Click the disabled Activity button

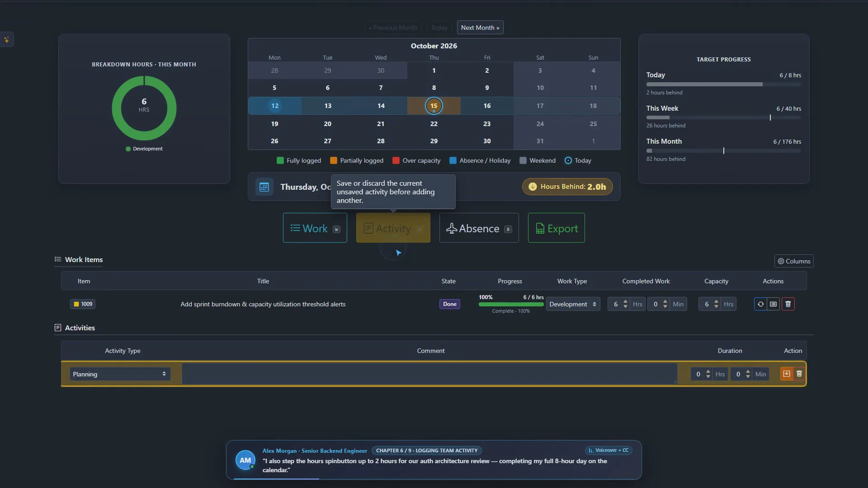393,228
